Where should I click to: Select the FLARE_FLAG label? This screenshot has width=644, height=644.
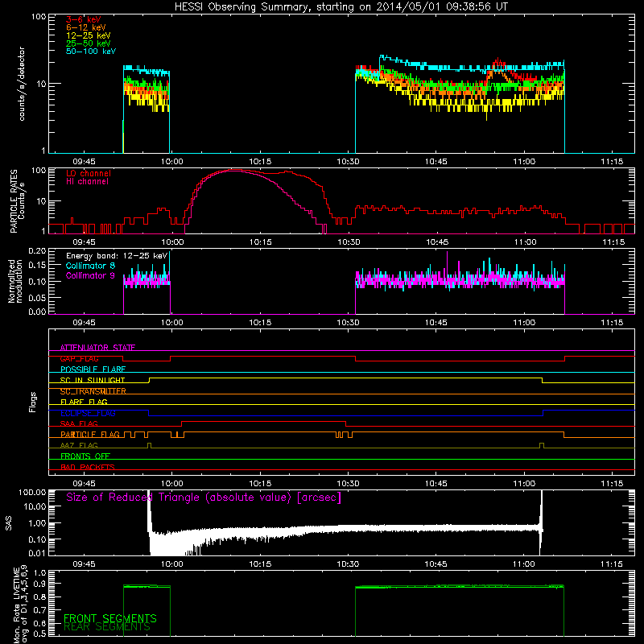point(84,402)
